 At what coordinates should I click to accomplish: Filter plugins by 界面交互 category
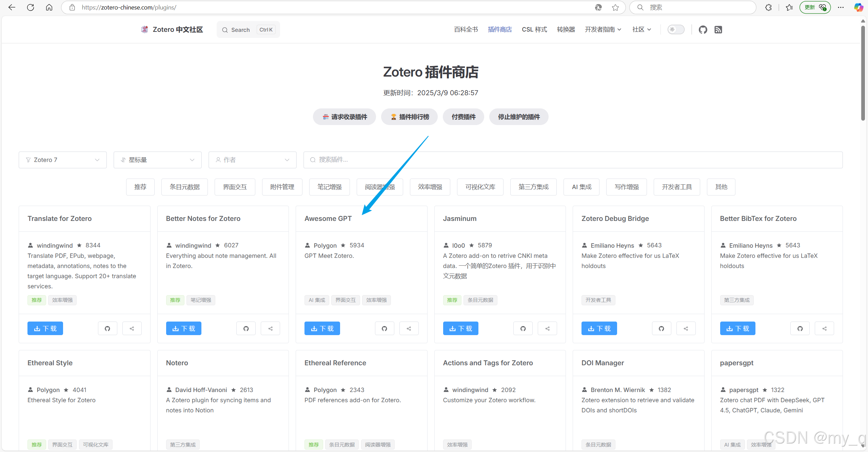(x=235, y=187)
